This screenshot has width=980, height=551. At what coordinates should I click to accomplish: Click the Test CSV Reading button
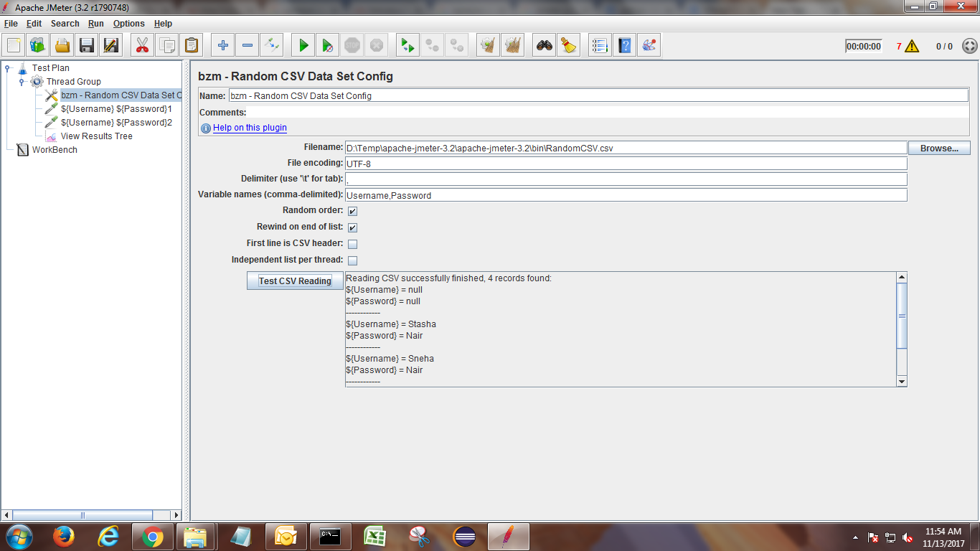tap(295, 281)
